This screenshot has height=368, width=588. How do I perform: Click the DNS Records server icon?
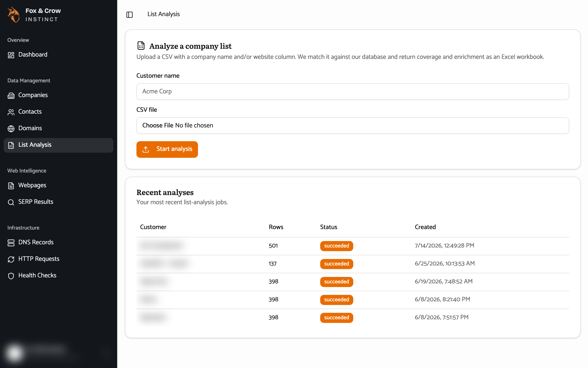coord(11,243)
